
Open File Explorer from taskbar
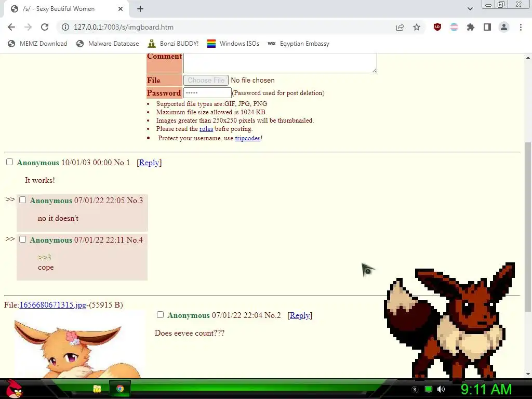(97, 389)
